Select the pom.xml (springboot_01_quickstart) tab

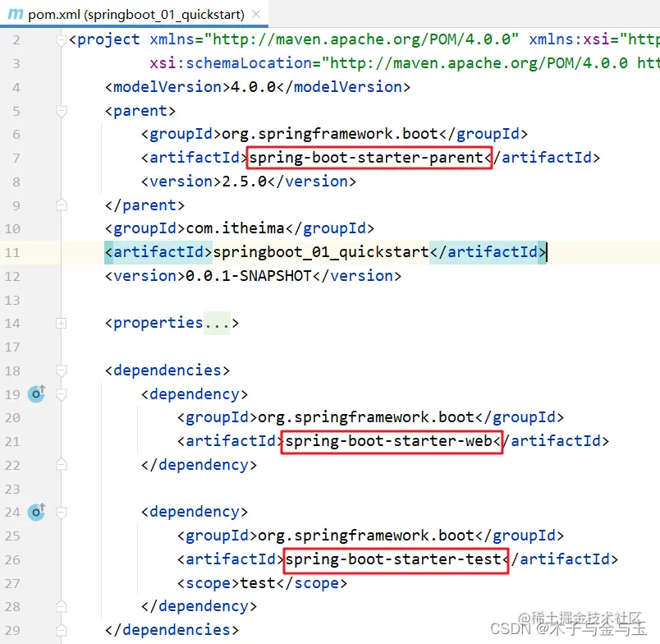coord(134,14)
